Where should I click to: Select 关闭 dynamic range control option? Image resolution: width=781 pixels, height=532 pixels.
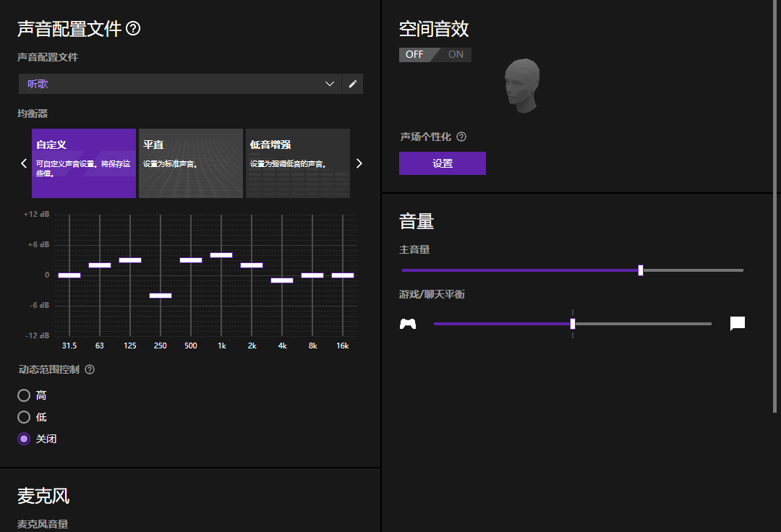(x=24, y=439)
